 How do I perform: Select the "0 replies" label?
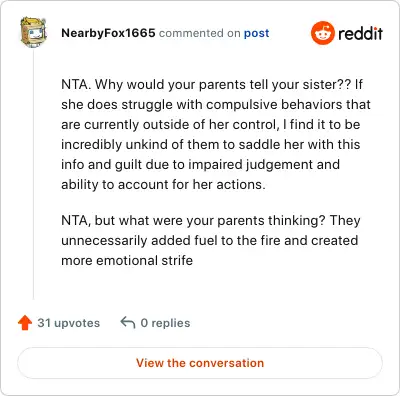165,323
